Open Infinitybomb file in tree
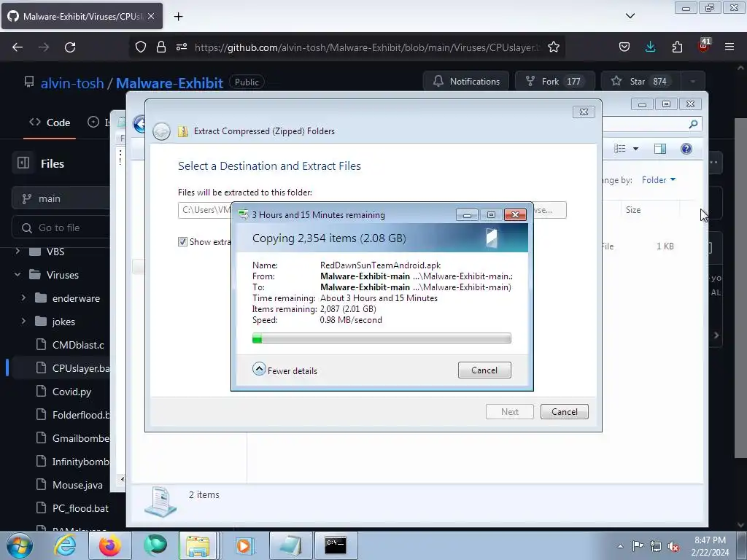 point(80,462)
